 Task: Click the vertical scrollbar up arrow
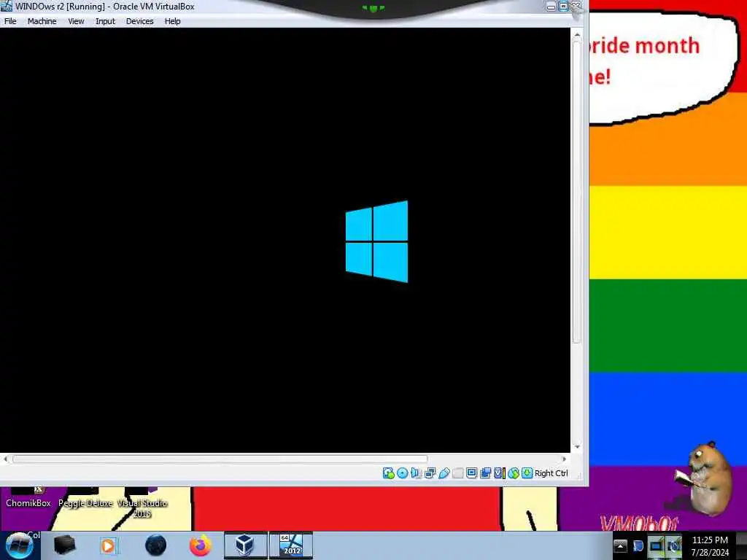(577, 35)
